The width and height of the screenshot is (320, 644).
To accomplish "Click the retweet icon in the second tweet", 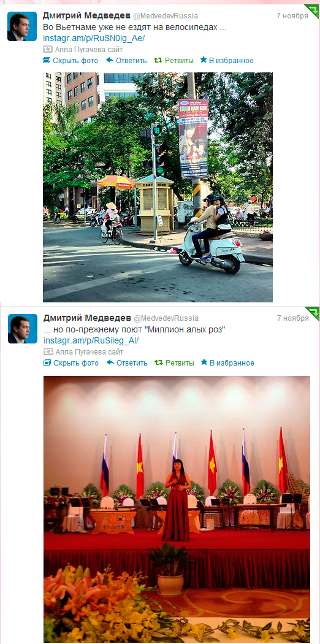I will click(158, 362).
